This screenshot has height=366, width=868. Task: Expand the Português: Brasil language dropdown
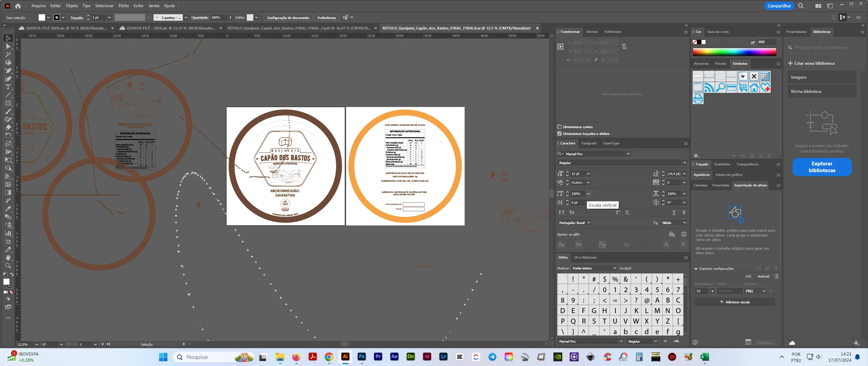pyautogui.click(x=589, y=223)
